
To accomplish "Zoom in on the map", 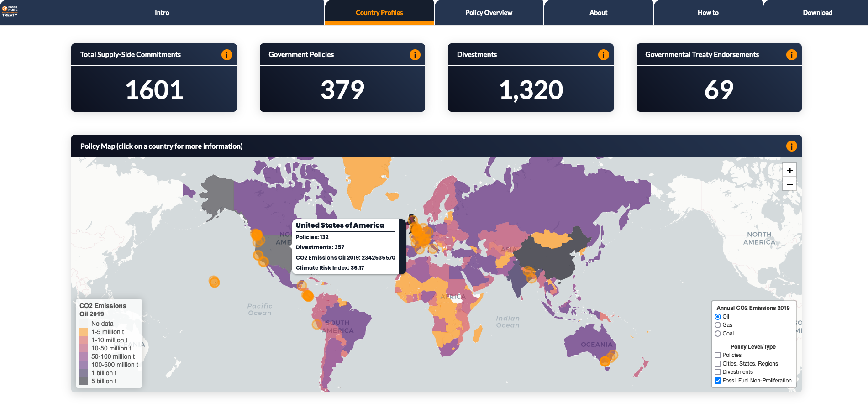I will tap(790, 170).
